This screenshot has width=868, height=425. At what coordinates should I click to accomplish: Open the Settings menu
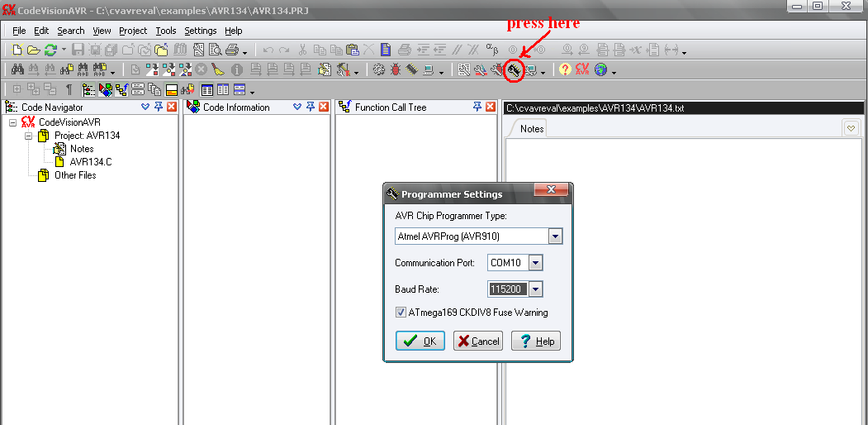tap(201, 31)
